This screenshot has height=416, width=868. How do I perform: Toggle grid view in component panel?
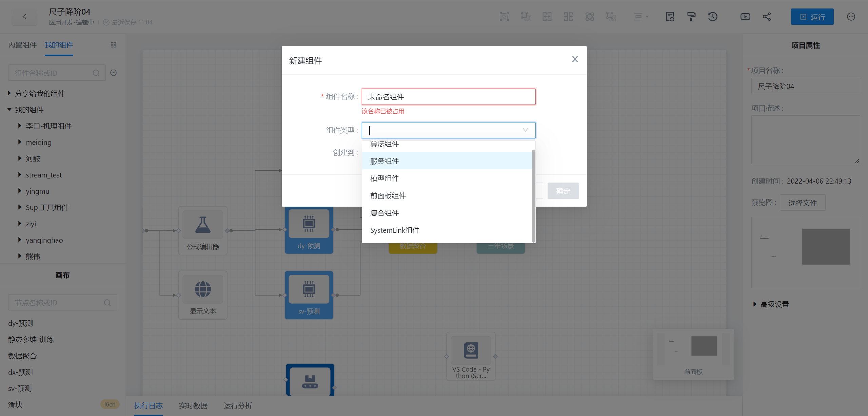[x=114, y=45]
